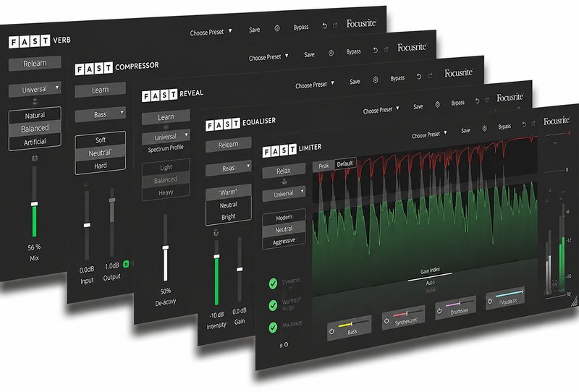Choose Light option in FAST Reveal

click(x=166, y=167)
